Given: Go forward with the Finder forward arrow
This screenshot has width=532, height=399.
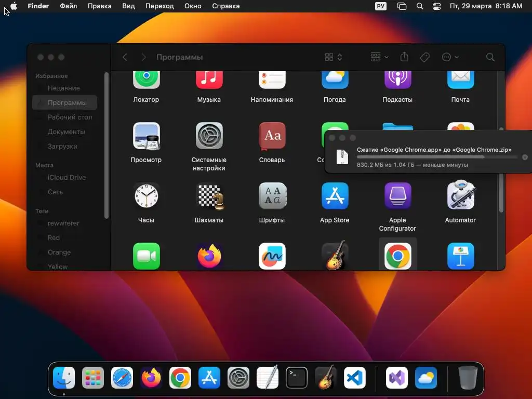Looking at the screenshot, I should click(x=143, y=57).
